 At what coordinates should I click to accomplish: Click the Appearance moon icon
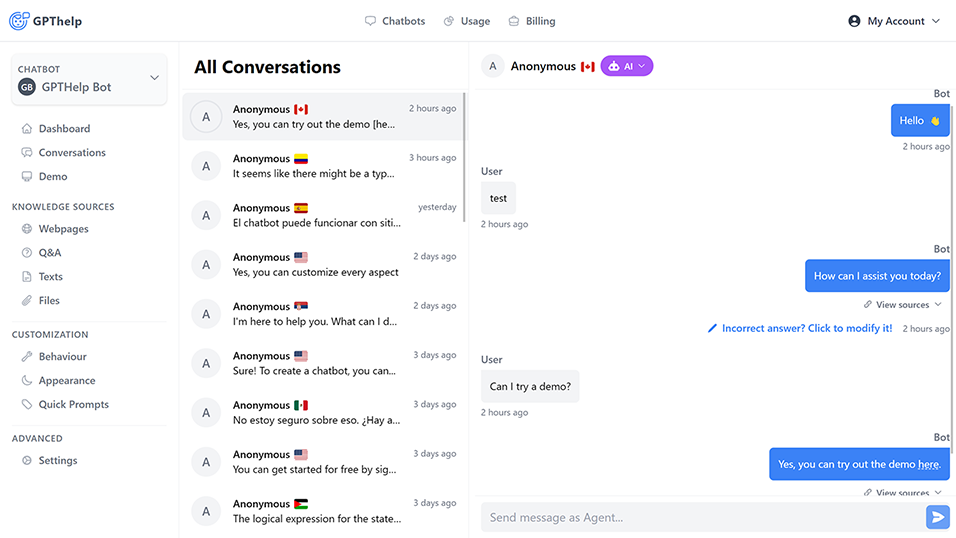pyautogui.click(x=27, y=381)
